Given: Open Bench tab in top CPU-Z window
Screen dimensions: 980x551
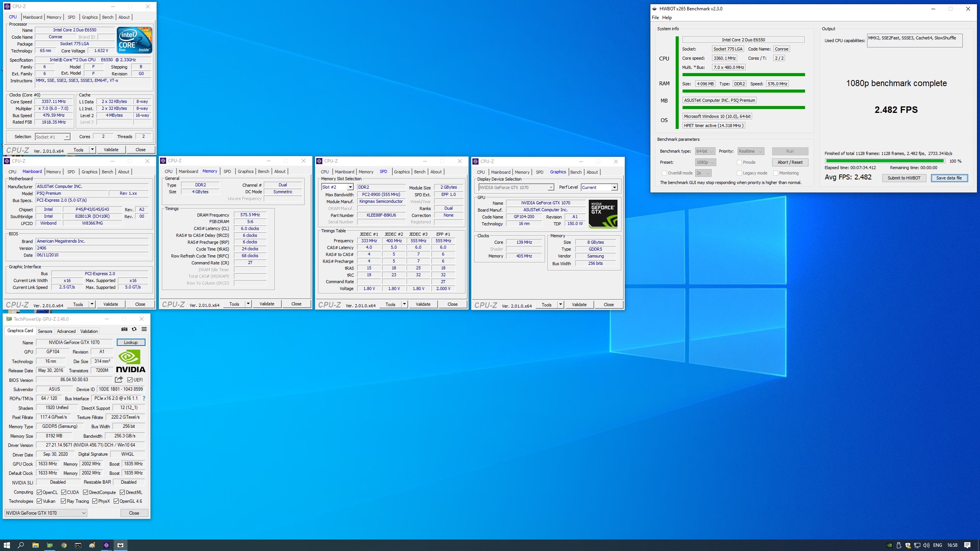Looking at the screenshot, I should click(x=108, y=17).
